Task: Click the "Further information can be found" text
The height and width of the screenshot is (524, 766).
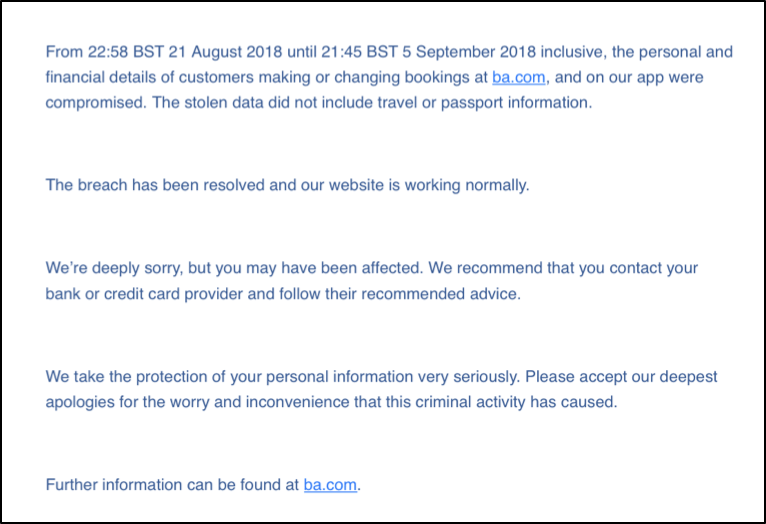Action: (172, 486)
